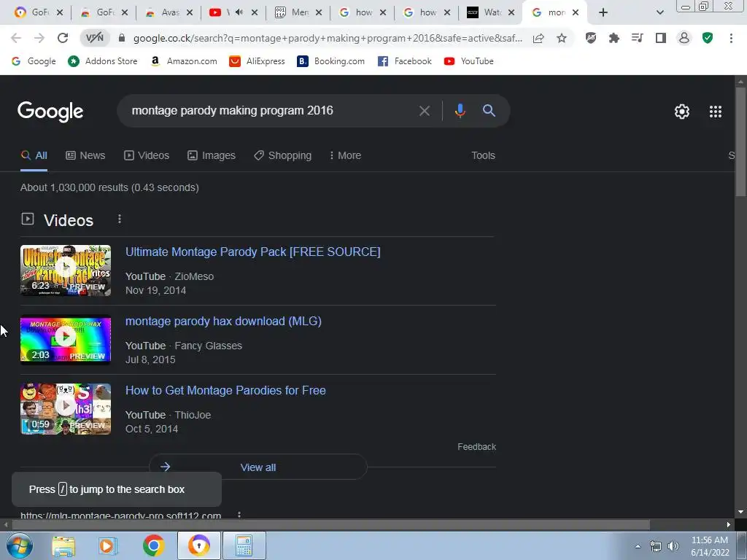Open the Google bookmark
Viewport: 747px width, 560px height.
click(x=34, y=61)
